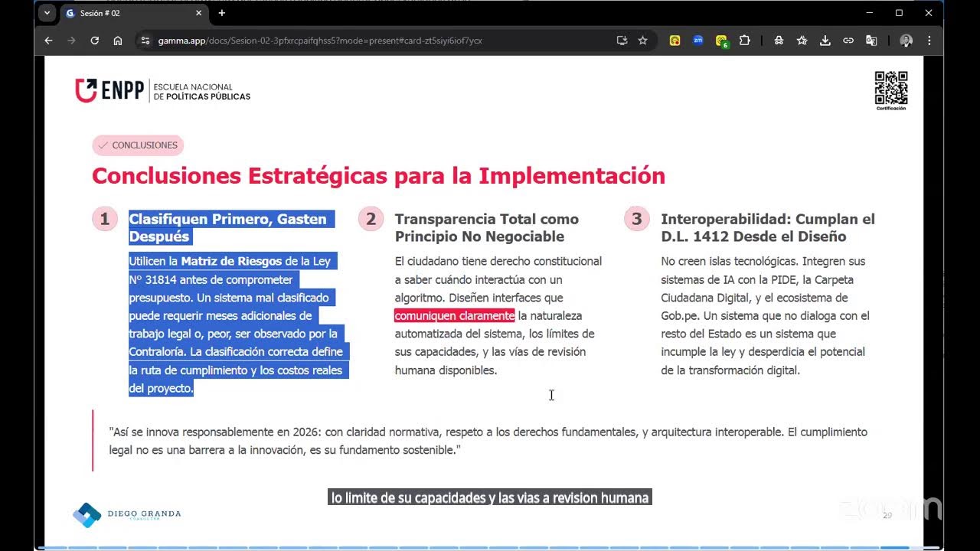This screenshot has width=980, height=551.
Task: Click the gamma.app URL address bar
Action: pyautogui.click(x=320, y=41)
